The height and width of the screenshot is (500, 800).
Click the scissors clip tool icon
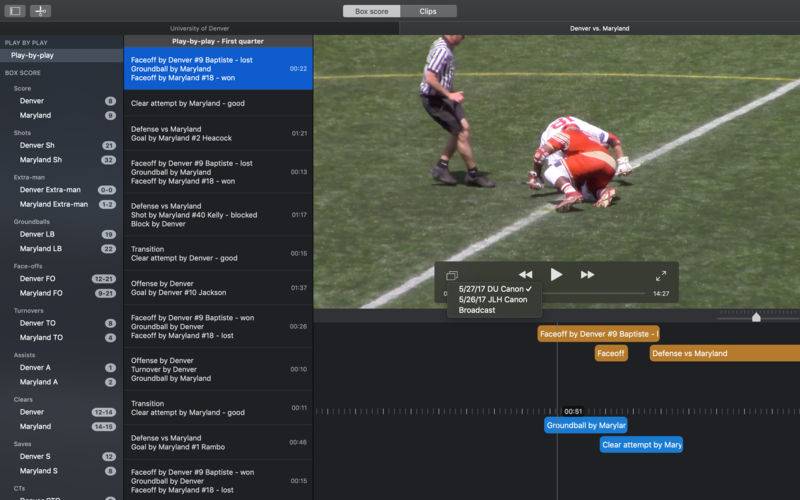click(x=40, y=11)
